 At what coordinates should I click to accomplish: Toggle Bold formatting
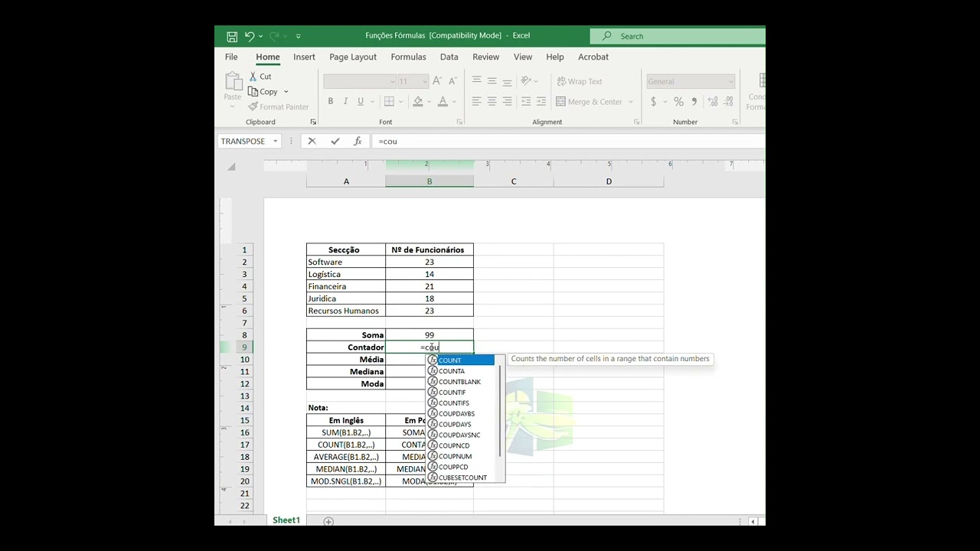pyautogui.click(x=330, y=102)
